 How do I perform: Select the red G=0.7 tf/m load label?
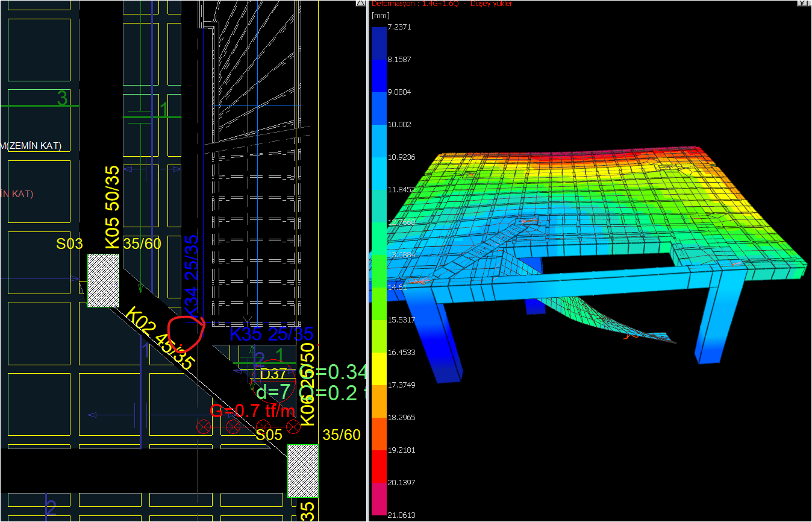coord(252,411)
